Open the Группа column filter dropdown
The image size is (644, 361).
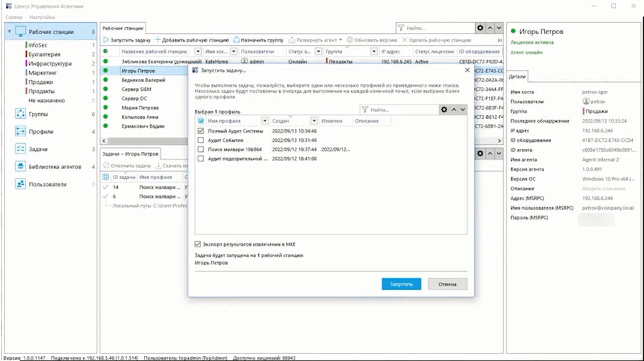pos(374,51)
